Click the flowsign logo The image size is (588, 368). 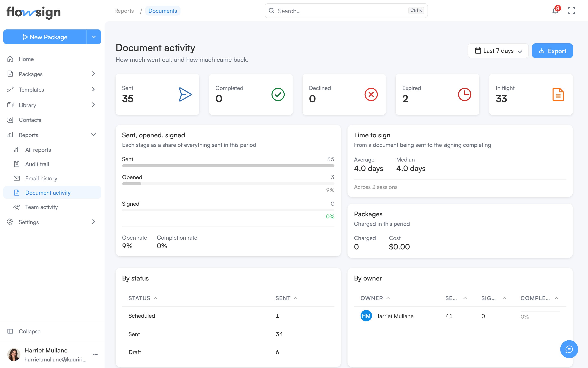coord(33,12)
